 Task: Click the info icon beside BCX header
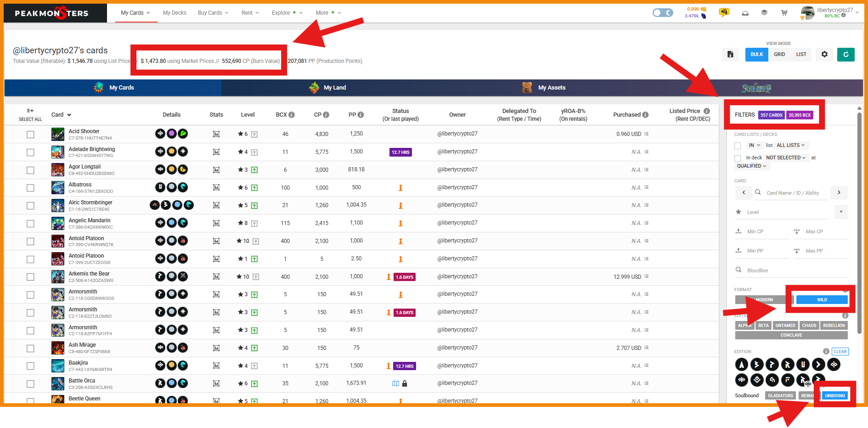pyautogui.click(x=292, y=115)
